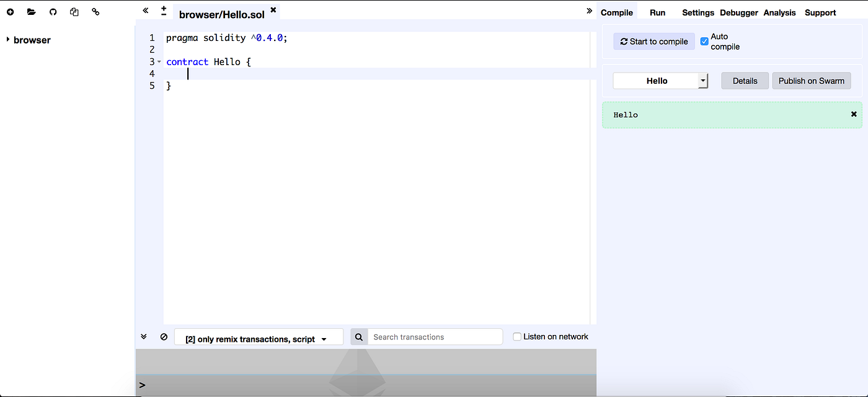Enable Listen on network
This screenshot has width=868, height=397.
coord(517,336)
